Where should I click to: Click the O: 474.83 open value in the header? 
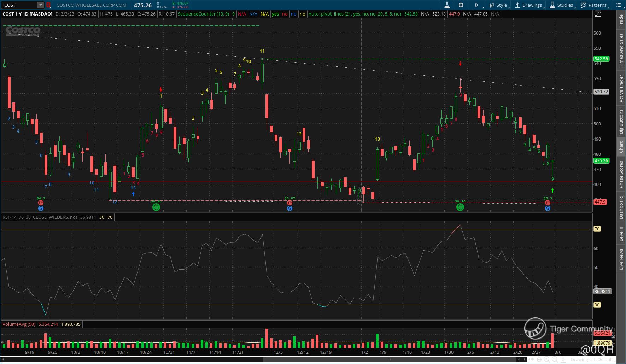click(x=87, y=14)
